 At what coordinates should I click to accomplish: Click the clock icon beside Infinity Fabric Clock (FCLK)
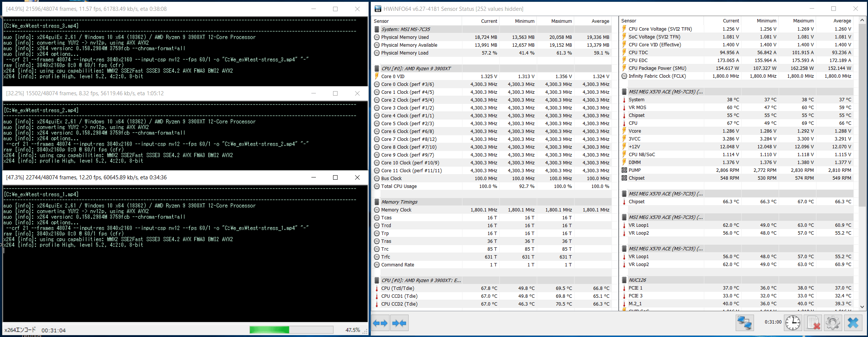624,76
